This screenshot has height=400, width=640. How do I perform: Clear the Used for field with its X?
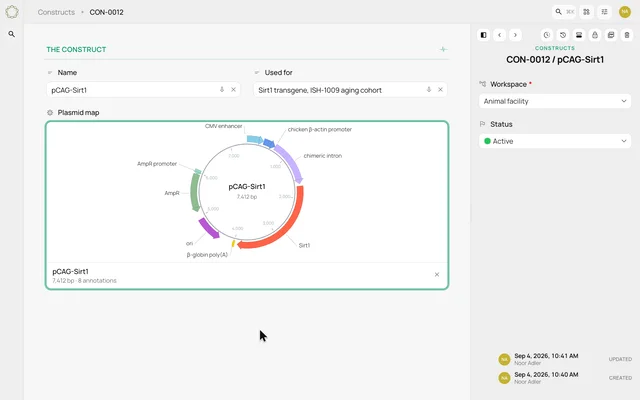[440, 90]
